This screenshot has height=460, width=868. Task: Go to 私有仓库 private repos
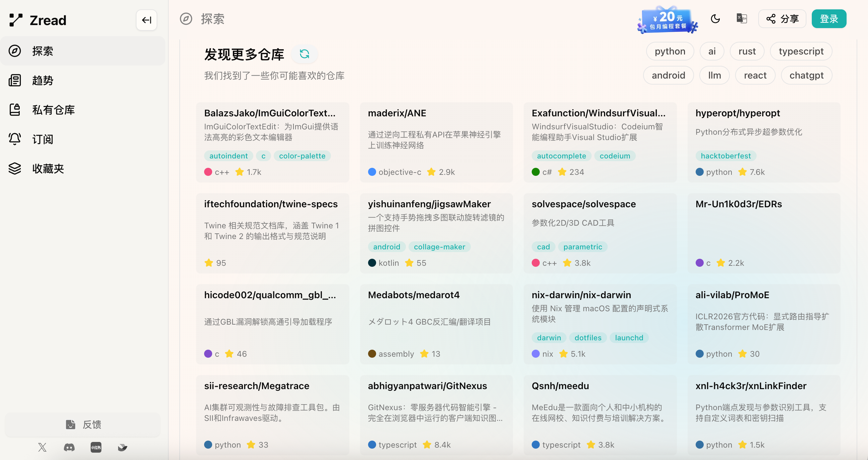coord(53,110)
